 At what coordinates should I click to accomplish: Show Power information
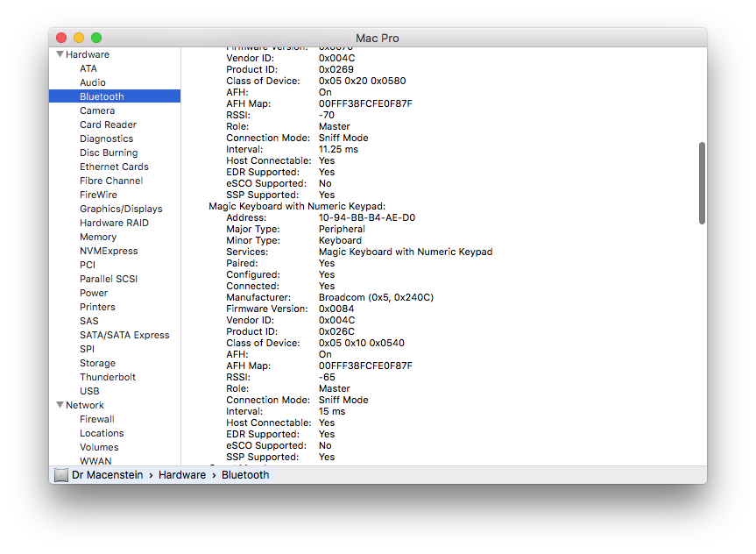(94, 293)
